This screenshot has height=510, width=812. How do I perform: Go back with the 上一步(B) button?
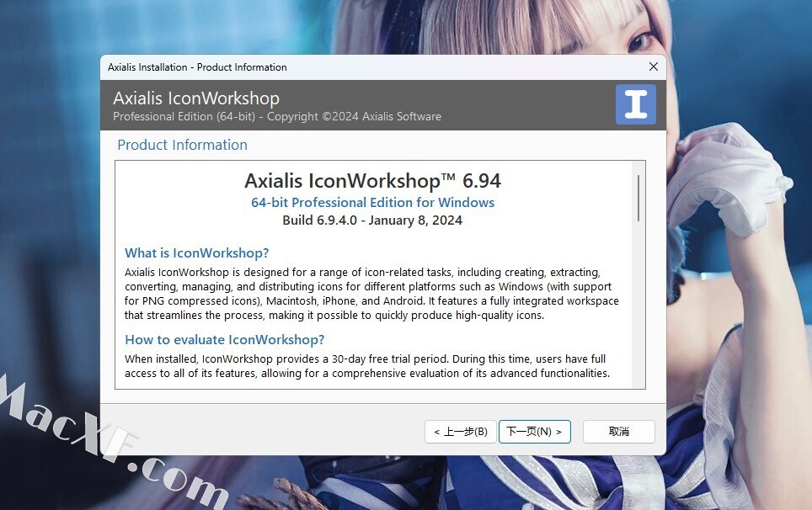tap(461, 432)
